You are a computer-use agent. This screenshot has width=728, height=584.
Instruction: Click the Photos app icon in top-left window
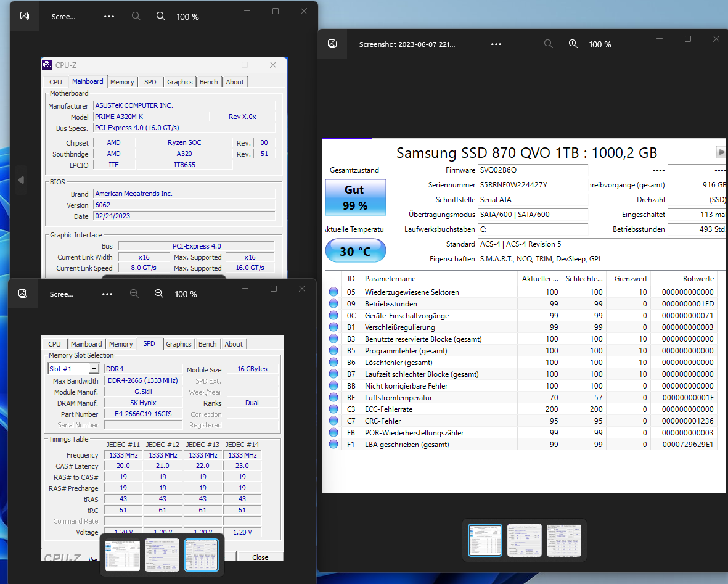pyautogui.click(x=25, y=16)
